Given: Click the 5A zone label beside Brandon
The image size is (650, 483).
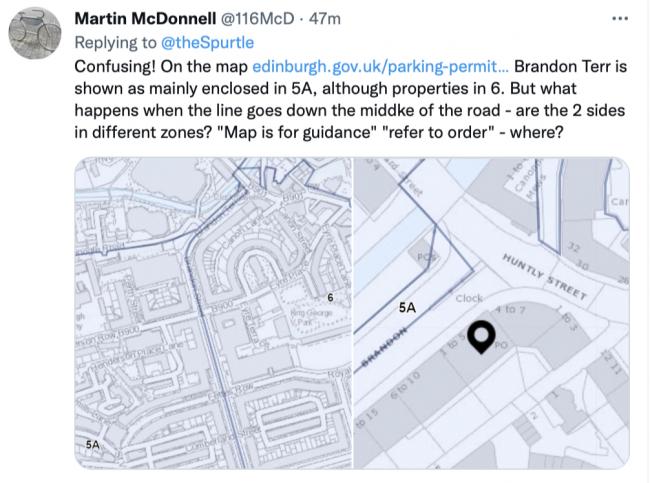Looking at the screenshot, I should coord(407,308).
